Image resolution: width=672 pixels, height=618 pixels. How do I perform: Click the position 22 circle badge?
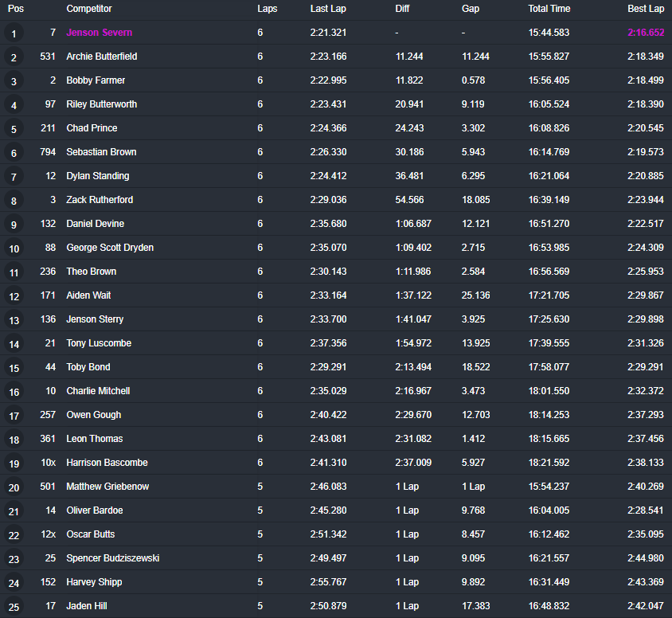[x=14, y=535]
